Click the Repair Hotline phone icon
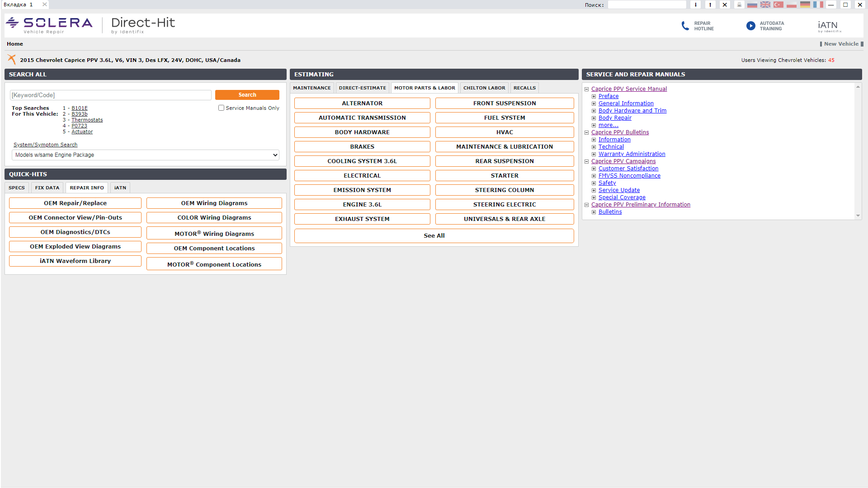868x488 pixels. point(685,26)
